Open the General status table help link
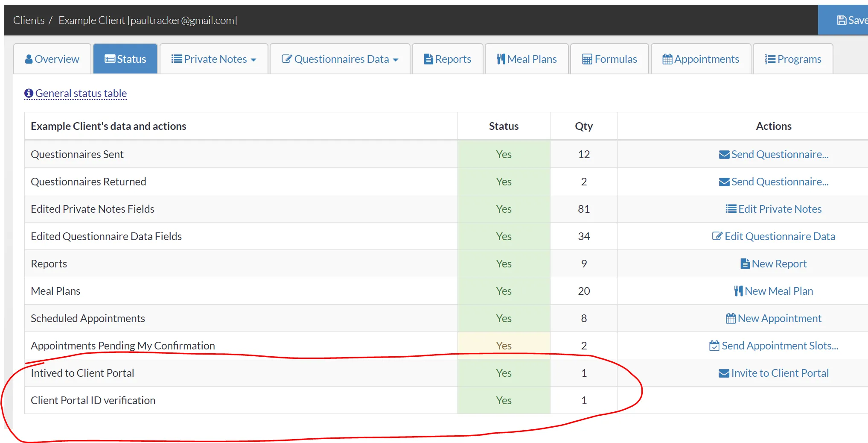The image size is (868, 443). coord(81,93)
